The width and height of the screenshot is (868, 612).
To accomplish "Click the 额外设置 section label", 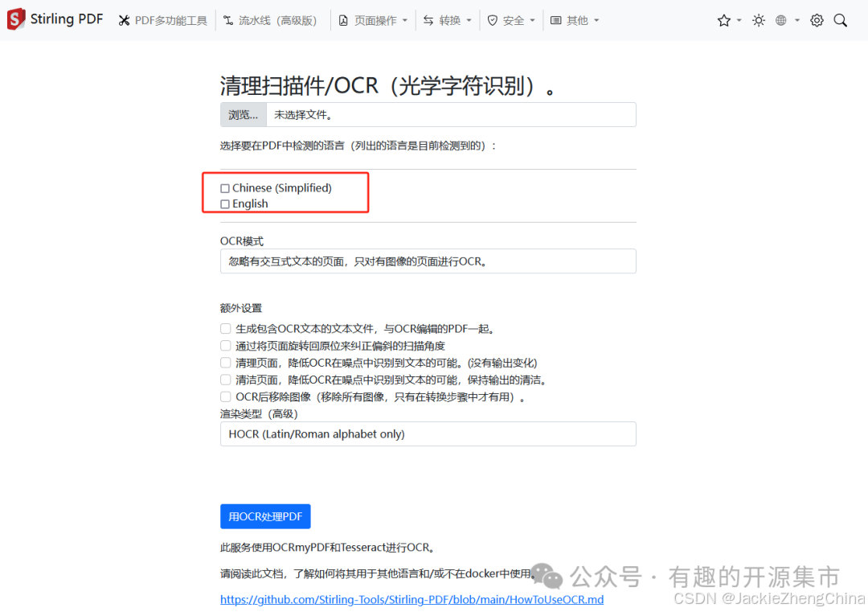I will (241, 308).
